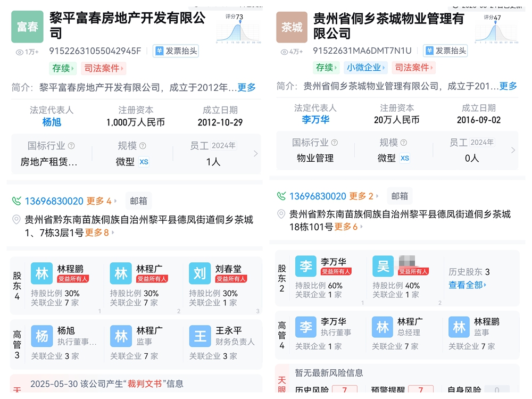Click 发票抬头 for 黎平富春房地产
The width and height of the screenshot is (532, 399).
click(176, 51)
